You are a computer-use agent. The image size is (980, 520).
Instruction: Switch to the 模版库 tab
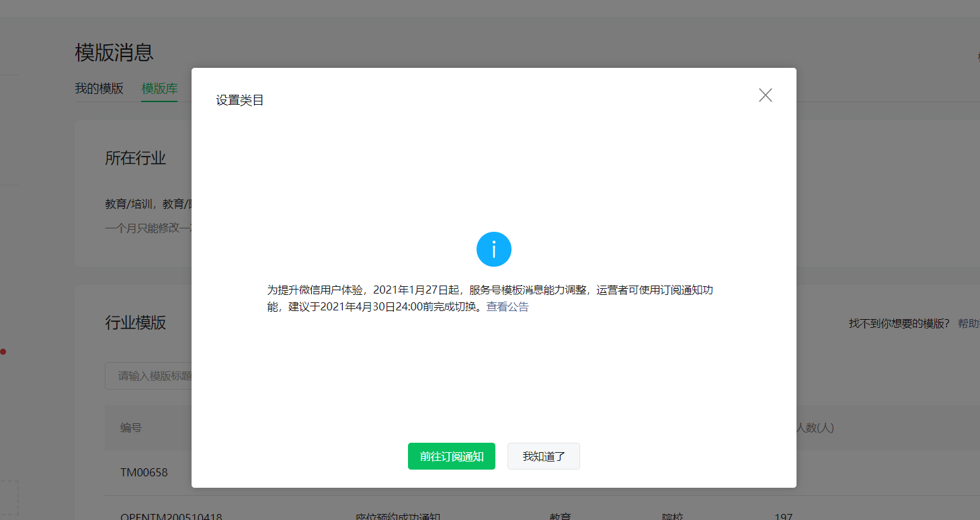pos(159,88)
